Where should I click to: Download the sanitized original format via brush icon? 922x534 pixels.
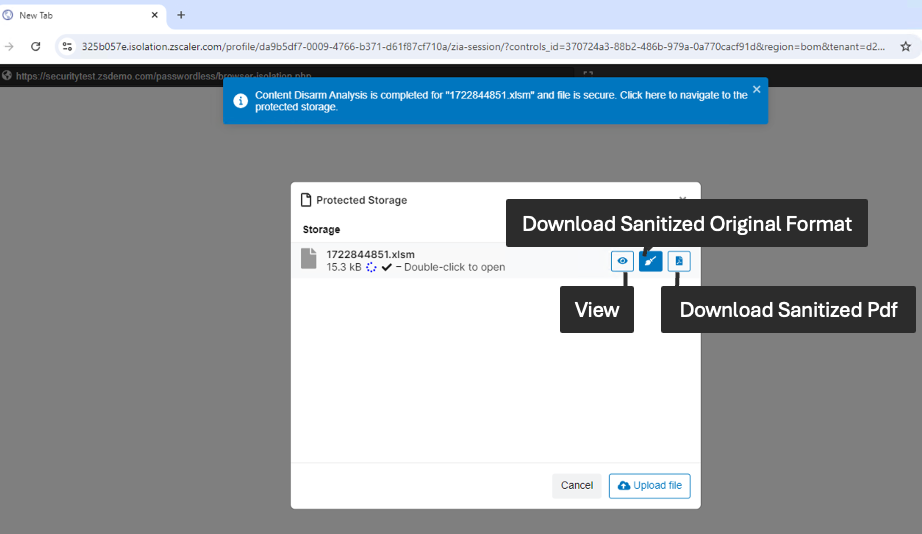(x=650, y=261)
